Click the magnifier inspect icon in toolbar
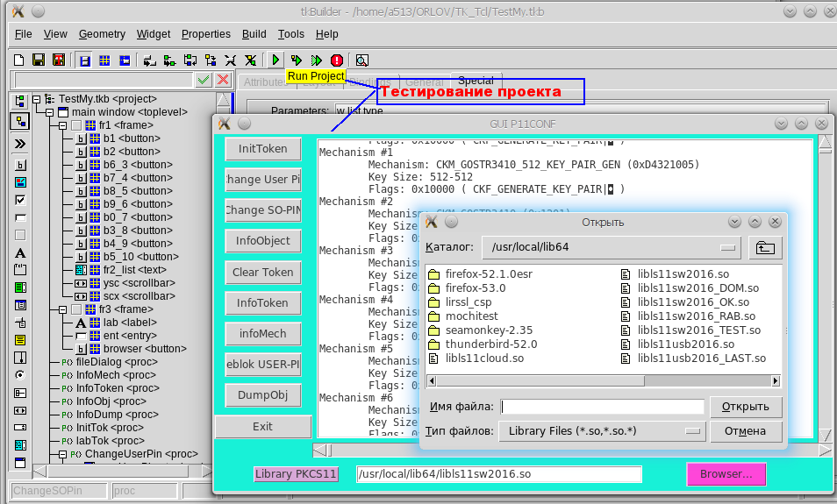The height and width of the screenshot is (504, 837). pyautogui.click(x=362, y=60)
